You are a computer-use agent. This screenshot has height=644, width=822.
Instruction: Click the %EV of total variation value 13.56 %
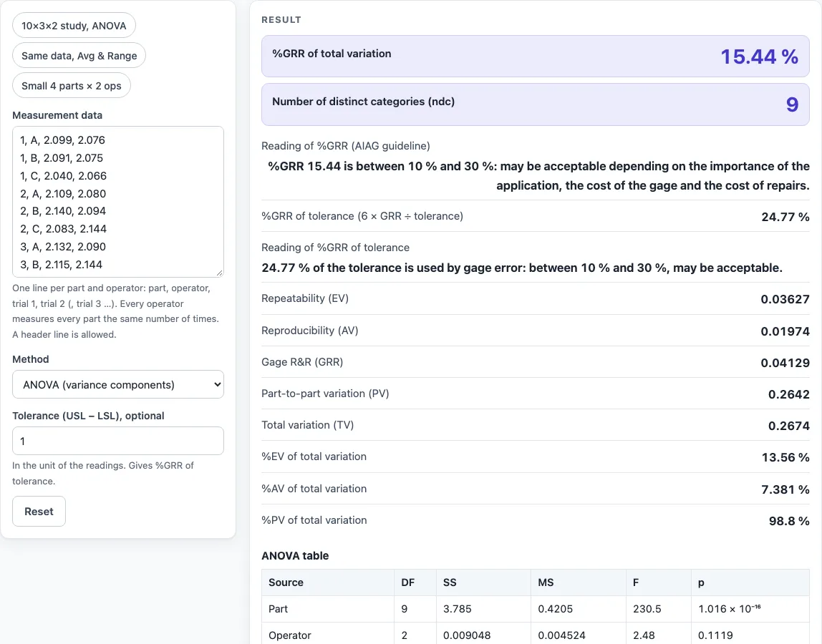tap(785, 457)
